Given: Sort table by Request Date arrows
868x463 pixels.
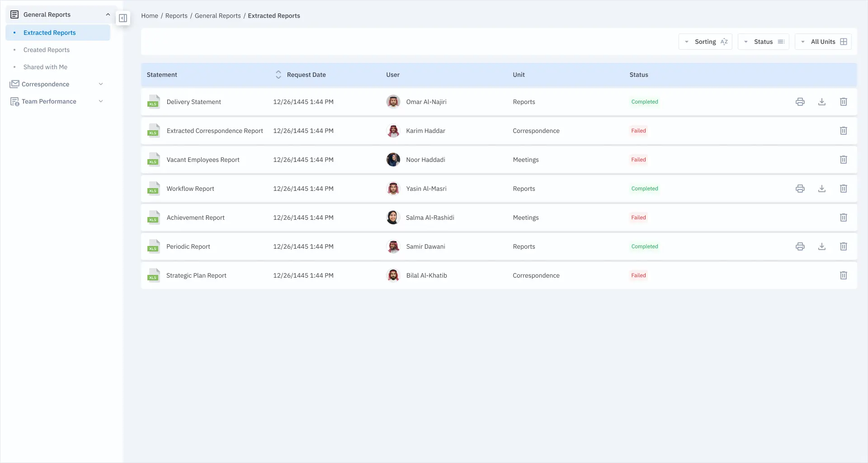Looking at the screenshot, I should 278,75.
